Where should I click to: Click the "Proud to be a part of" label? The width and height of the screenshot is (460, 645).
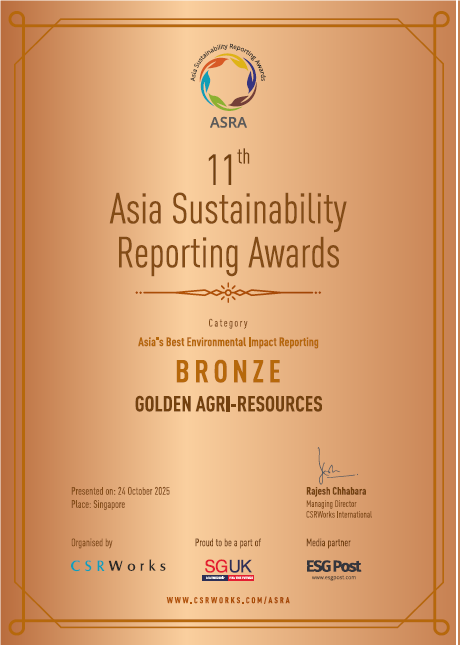(228, 543)
